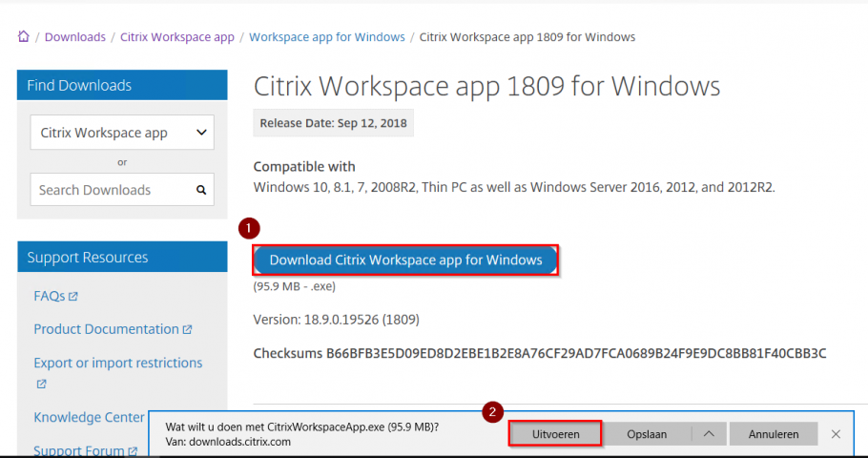Click external link icon under Export restrictions
Viewport: 868px width, 458px height.
point(41,384)
